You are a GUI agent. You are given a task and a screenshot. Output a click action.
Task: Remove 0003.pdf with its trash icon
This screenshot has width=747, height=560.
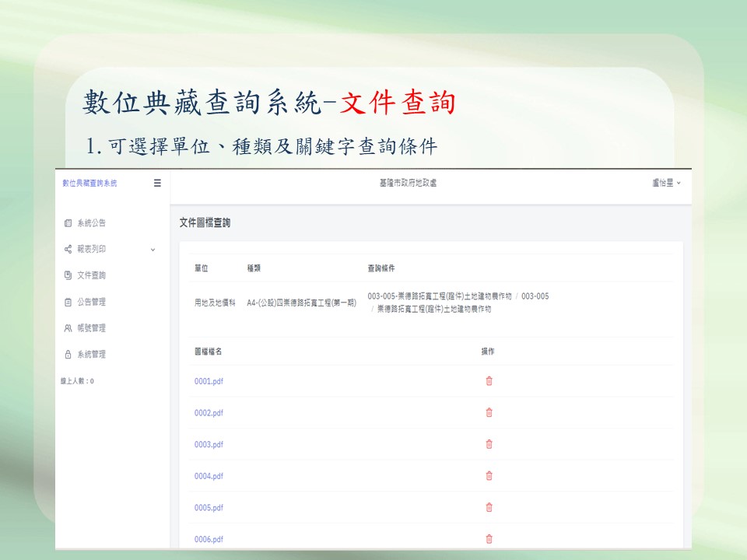[x=489, y=444]
